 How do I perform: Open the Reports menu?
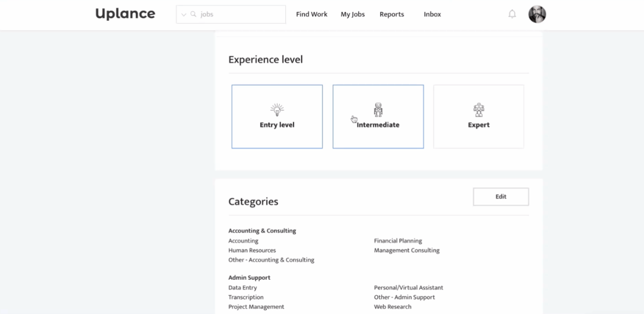(392, 14)
